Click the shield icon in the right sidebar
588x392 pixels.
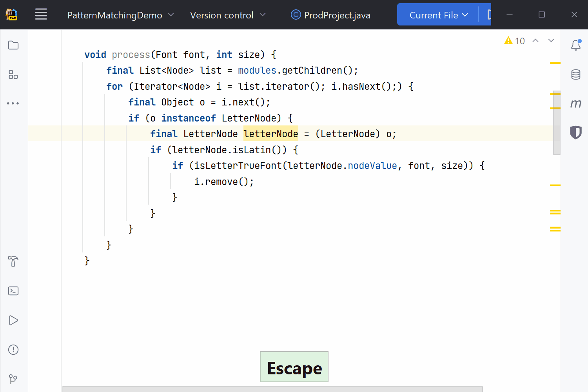[x=575, y=132]
